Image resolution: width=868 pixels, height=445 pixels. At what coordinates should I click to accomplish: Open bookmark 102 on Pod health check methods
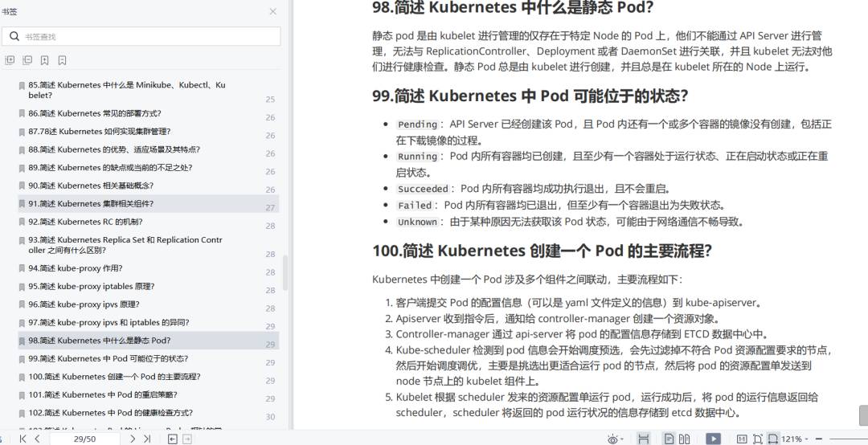(x=149, y=413)
